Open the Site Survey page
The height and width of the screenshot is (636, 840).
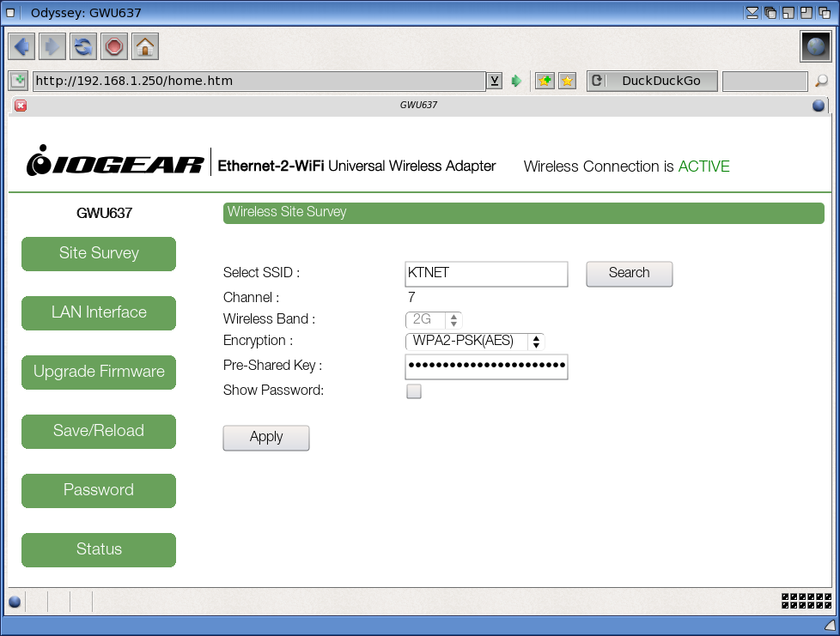pos(99,254)
